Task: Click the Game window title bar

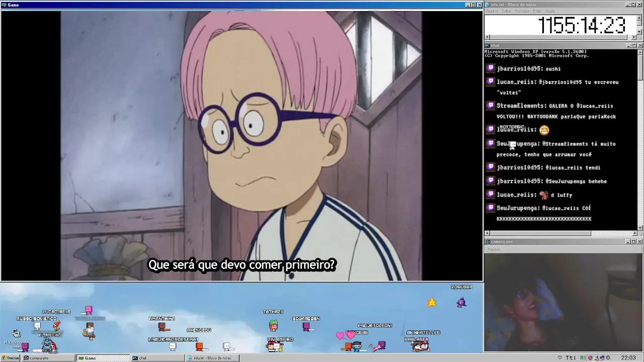Action: click(242, 5)
